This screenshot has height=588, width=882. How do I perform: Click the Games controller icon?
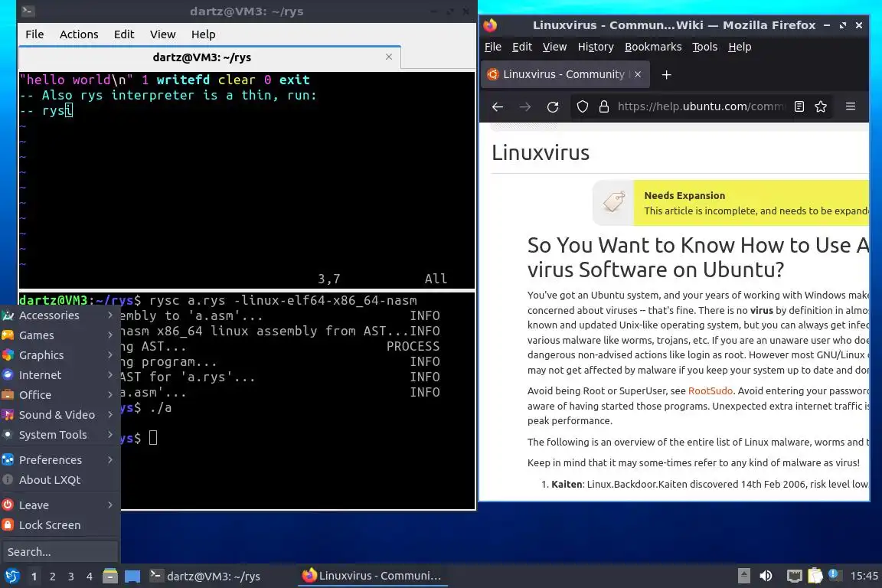pyautogui.click(x=8, y=335)
